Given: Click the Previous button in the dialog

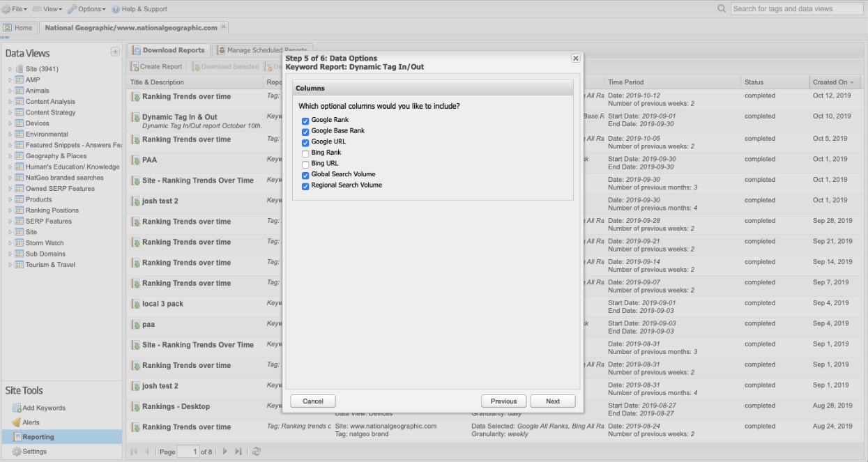Looking at the screenshot, I should [x=503, y=401].
